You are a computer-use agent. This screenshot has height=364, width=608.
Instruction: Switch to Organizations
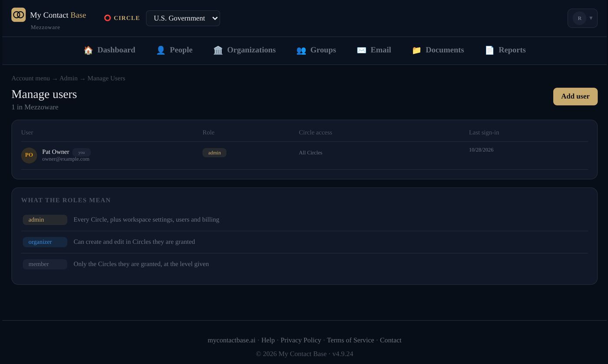pyautogui.click(x=245, y=50)
